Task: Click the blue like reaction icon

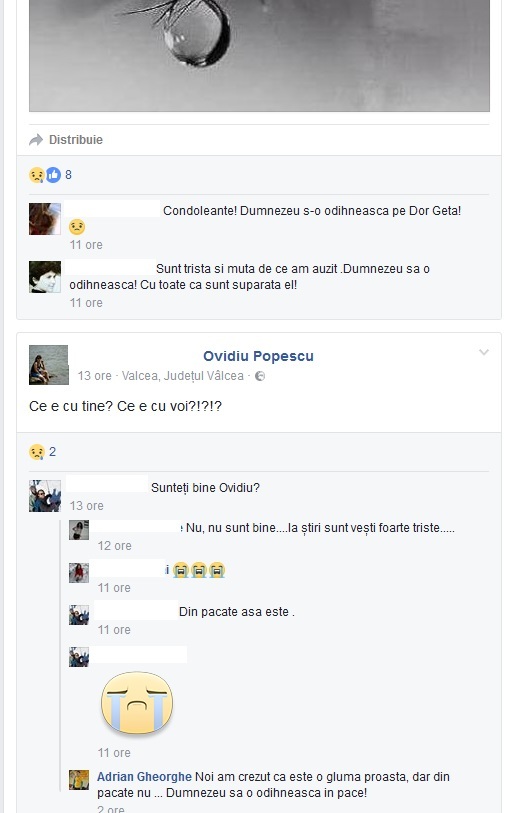Action: [x=53, y=175]
